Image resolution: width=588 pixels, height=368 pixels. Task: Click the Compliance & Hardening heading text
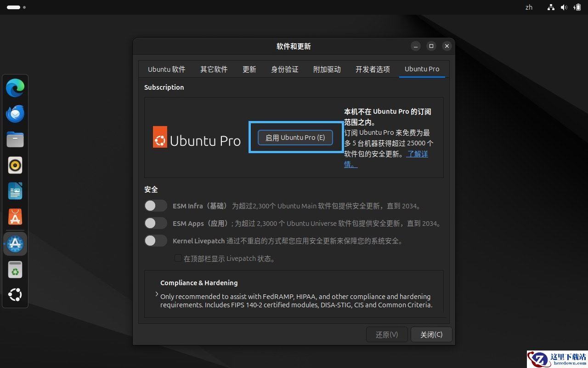199,283
